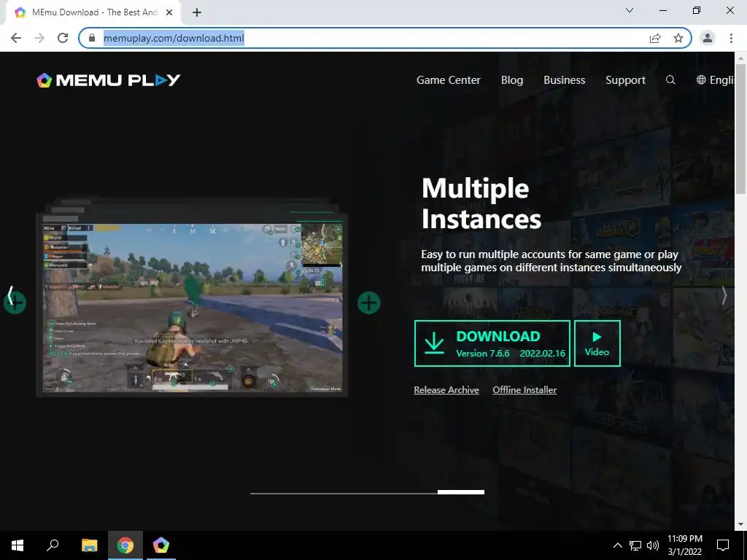Open a new browser tab
Image resolution: width=747 pixels, height=560 pixels.
[197, 13]
